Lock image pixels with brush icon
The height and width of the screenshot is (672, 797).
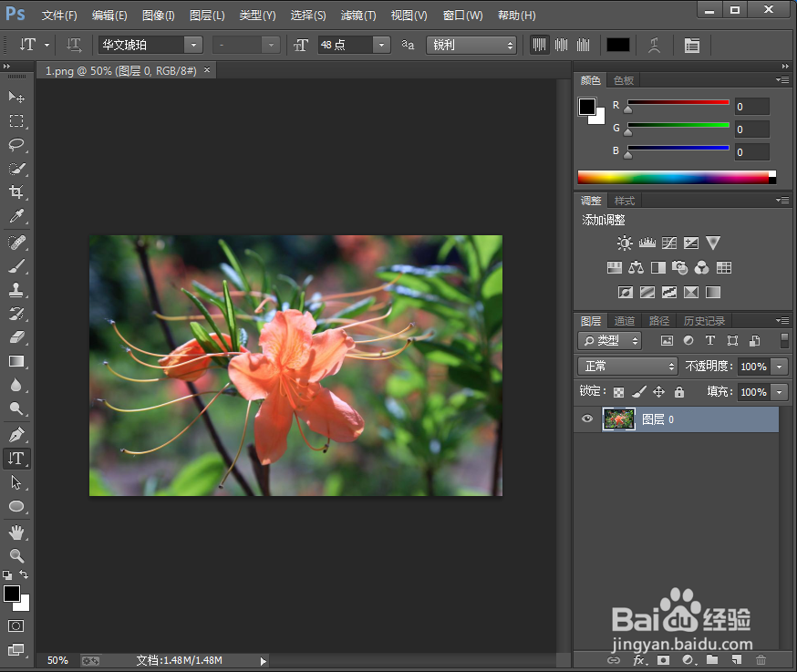pyautogui.click(x=639, y=391)
